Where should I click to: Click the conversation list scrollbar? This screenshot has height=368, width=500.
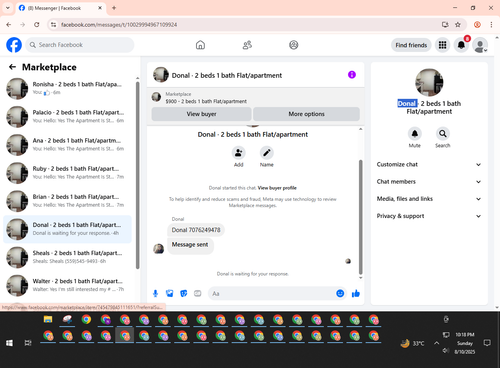click(138, 175)
